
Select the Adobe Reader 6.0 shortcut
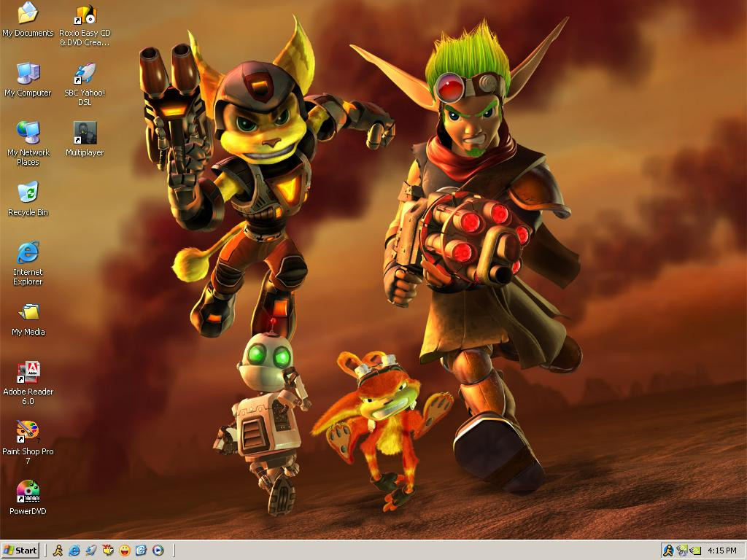coord(28,384)
